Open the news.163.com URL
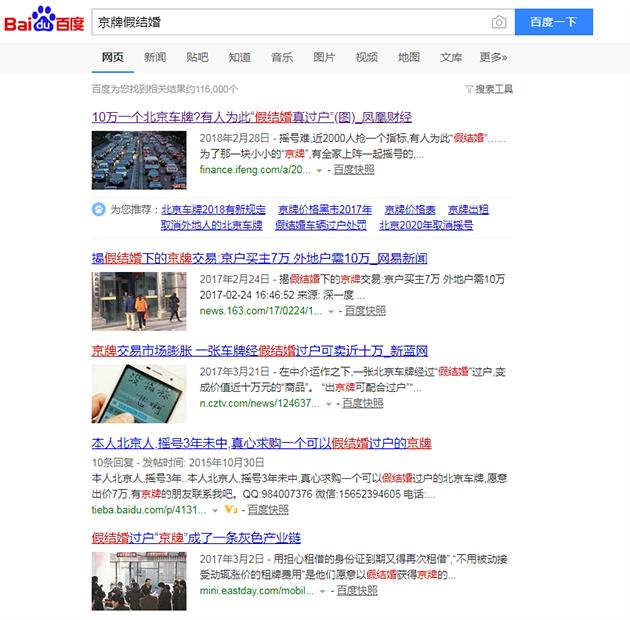The width and height of the screenshot is (630, 620). (x=261, y=311)
